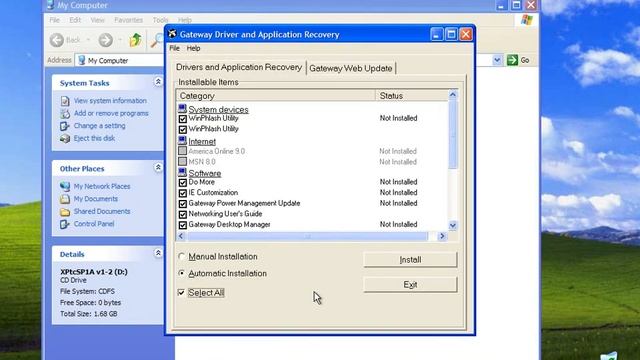Viewport: 640px width, 360px height.
Task: Click the list scroll down arrow
Action: [453, 225]
